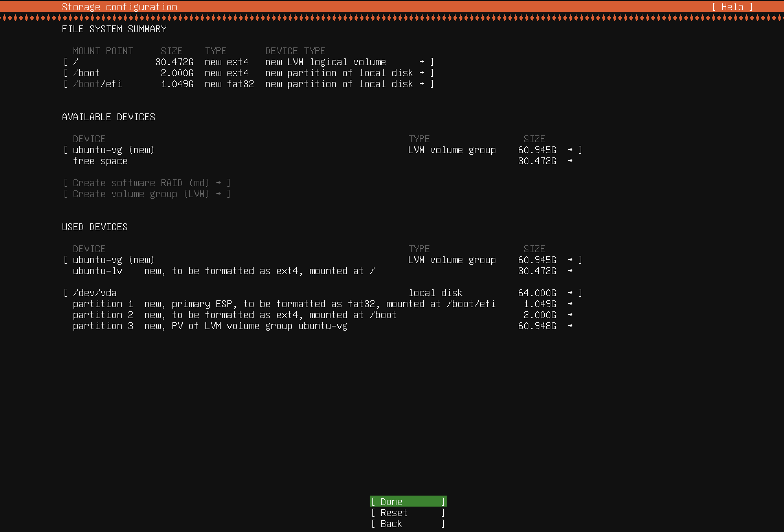This screenshot has height=532, width=784.
Task: Select the /dev/vda device entry
Action: (95, 293)
